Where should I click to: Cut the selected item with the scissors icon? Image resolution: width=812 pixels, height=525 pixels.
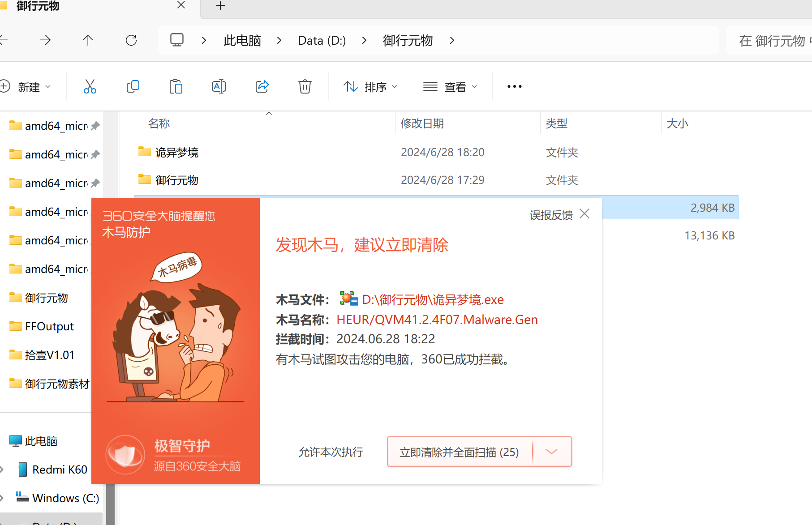tap(90, 86)
